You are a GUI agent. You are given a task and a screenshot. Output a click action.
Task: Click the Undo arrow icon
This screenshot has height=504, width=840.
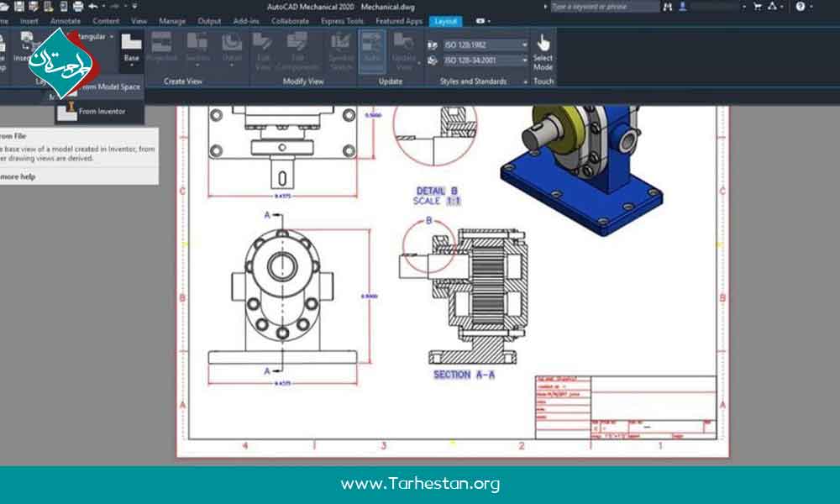click(x=93, y=7)
